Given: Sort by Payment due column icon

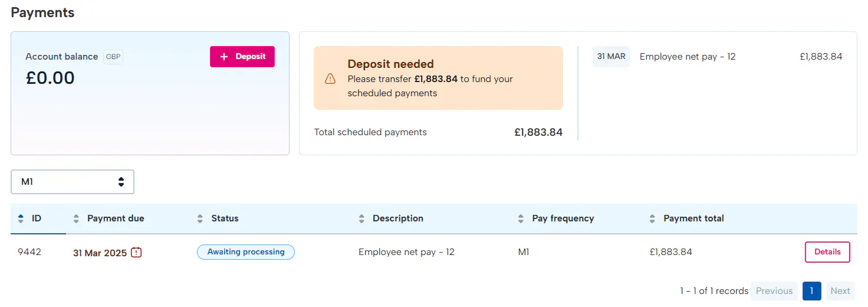Looking at the screenshot, I should pyautogui.click(x=76, y=218).
